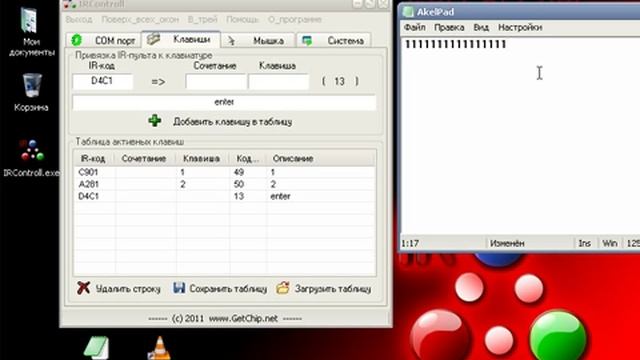Select table row with IR code C901
The image size is (640, 360).
point(224,172)
